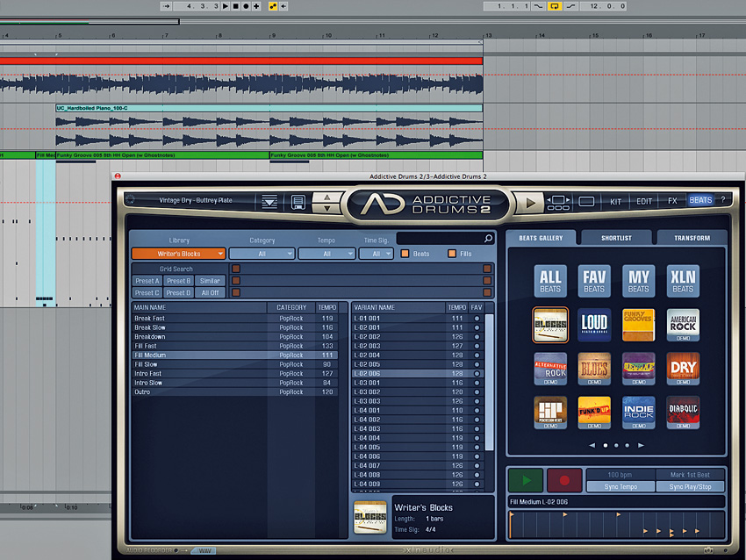Toggle the Beats filter checkbox
Viewport: 746px width, 560px height.
tap(405, 254)
